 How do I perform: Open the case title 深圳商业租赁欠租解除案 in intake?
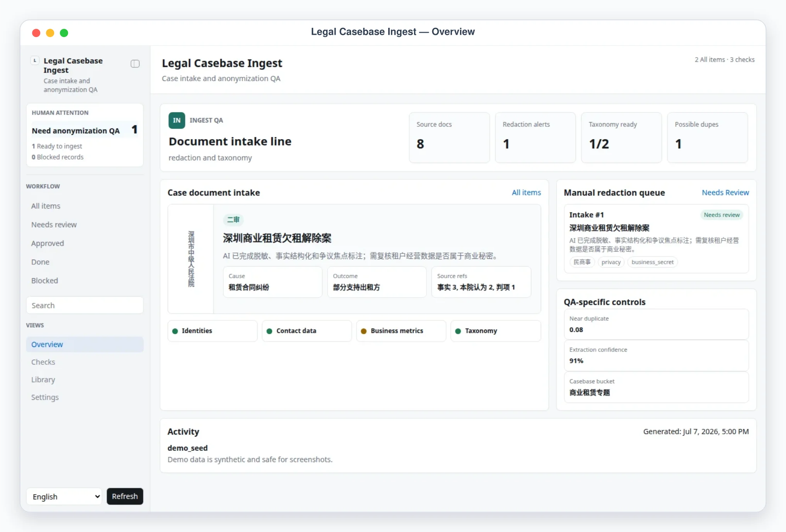(277, 238)
